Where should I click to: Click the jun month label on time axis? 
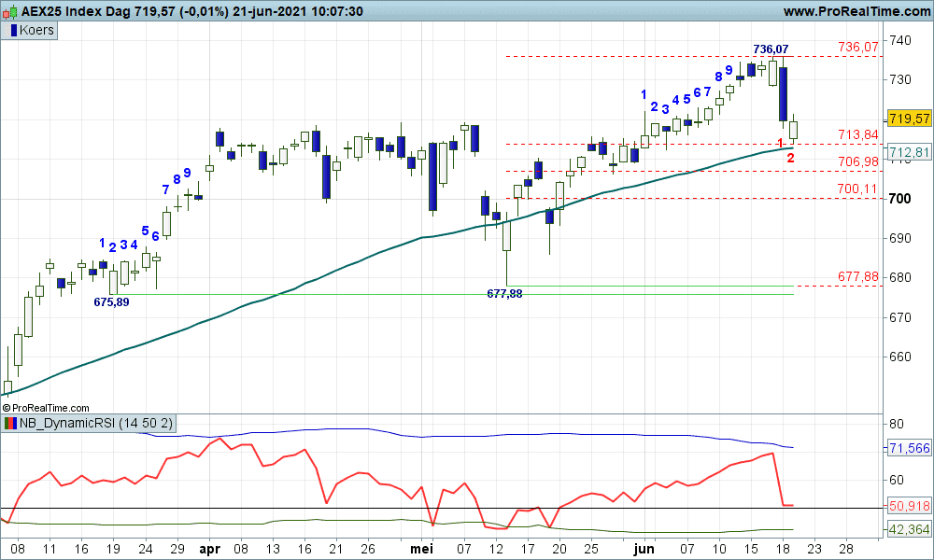click(x=644, y=549)
